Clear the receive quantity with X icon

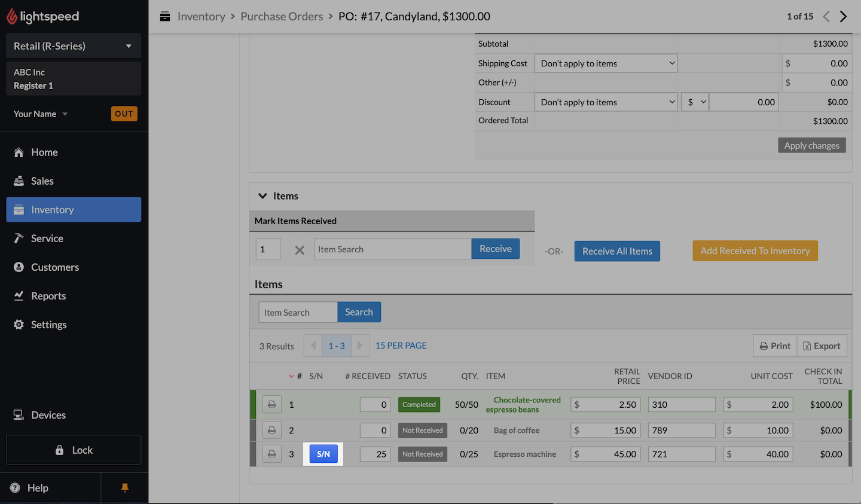point(300,250)
